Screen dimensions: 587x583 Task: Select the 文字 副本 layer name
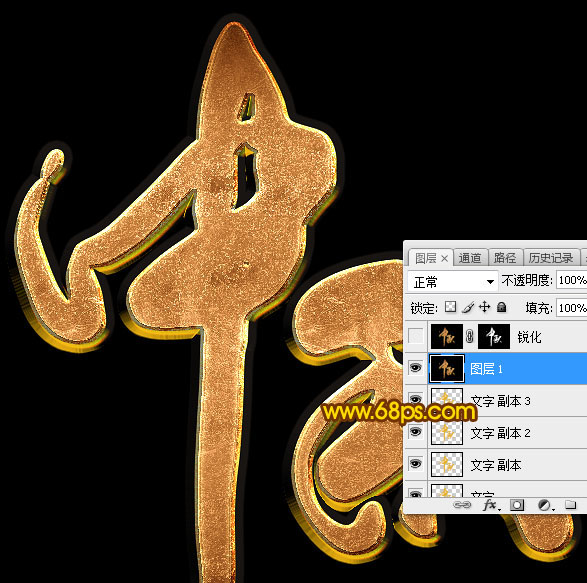(x=496, y=465)
